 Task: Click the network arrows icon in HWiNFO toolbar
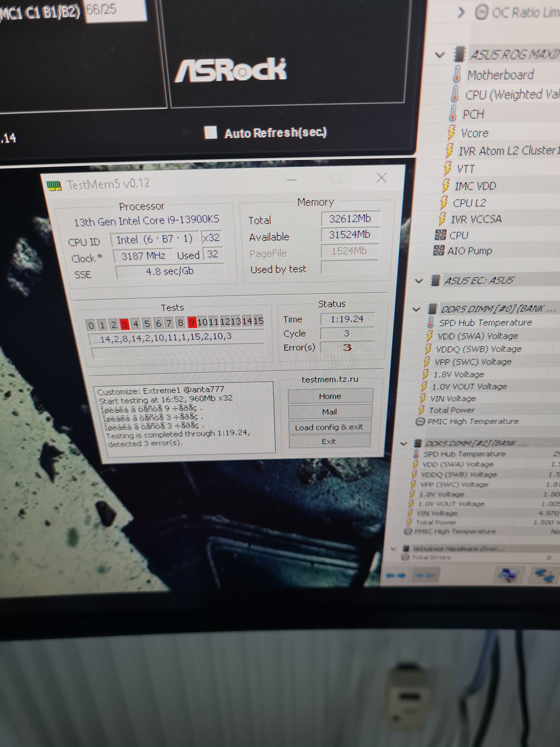click(544, 575)
